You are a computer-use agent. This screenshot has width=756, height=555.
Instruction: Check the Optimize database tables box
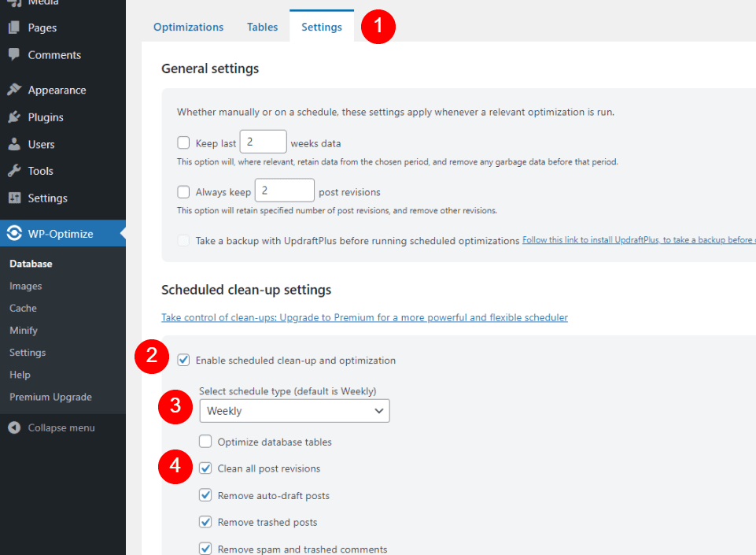coord(205,442)
